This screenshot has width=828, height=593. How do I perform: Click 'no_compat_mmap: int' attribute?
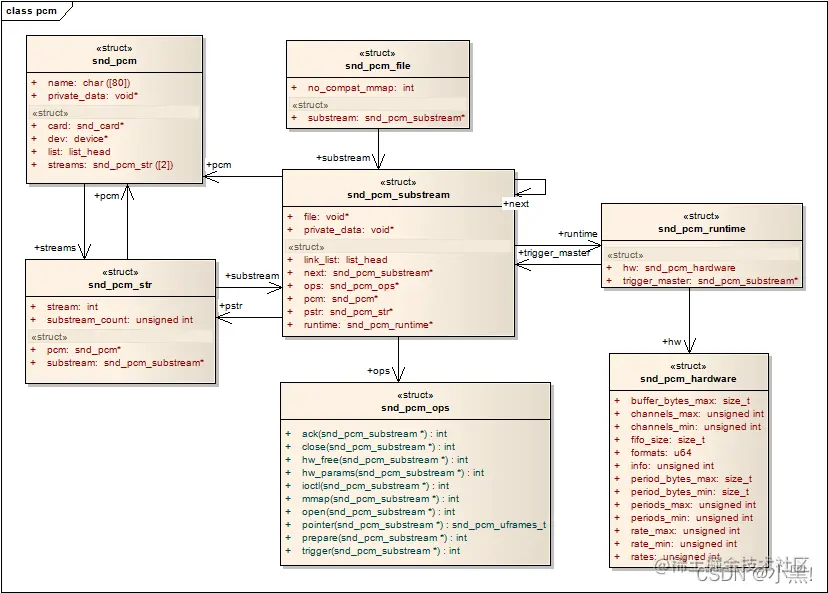pos(361,88)
